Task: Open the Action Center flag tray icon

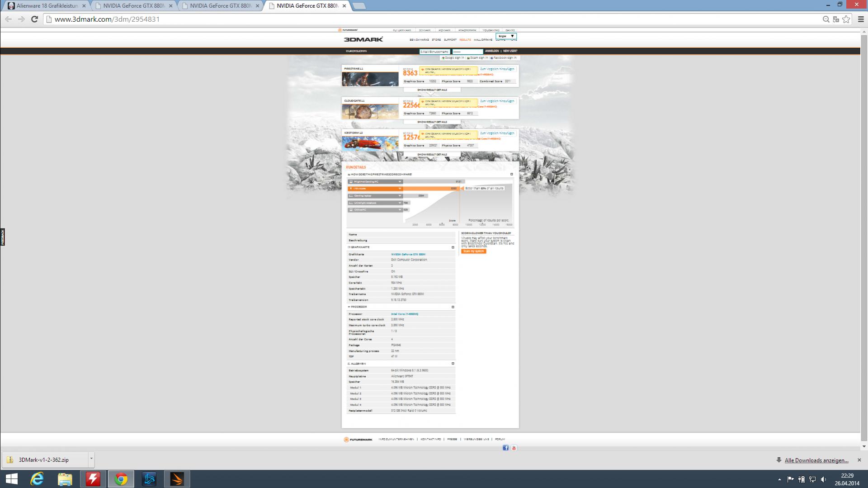Action: 791,479
